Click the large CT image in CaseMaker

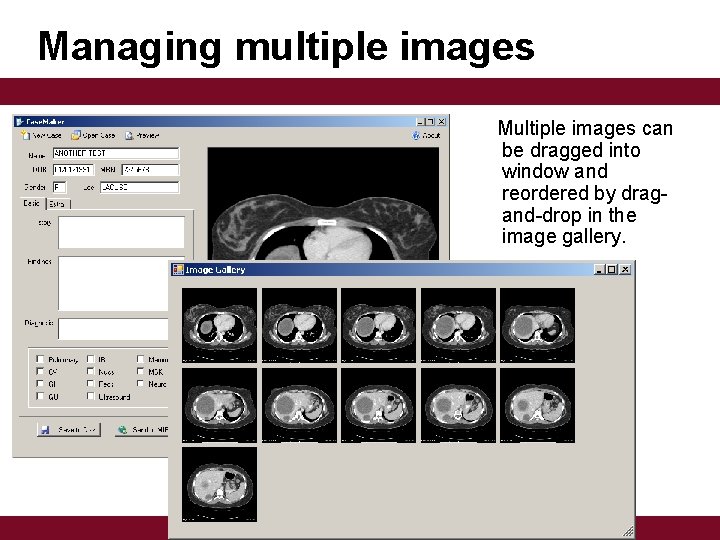pos(323,204)
